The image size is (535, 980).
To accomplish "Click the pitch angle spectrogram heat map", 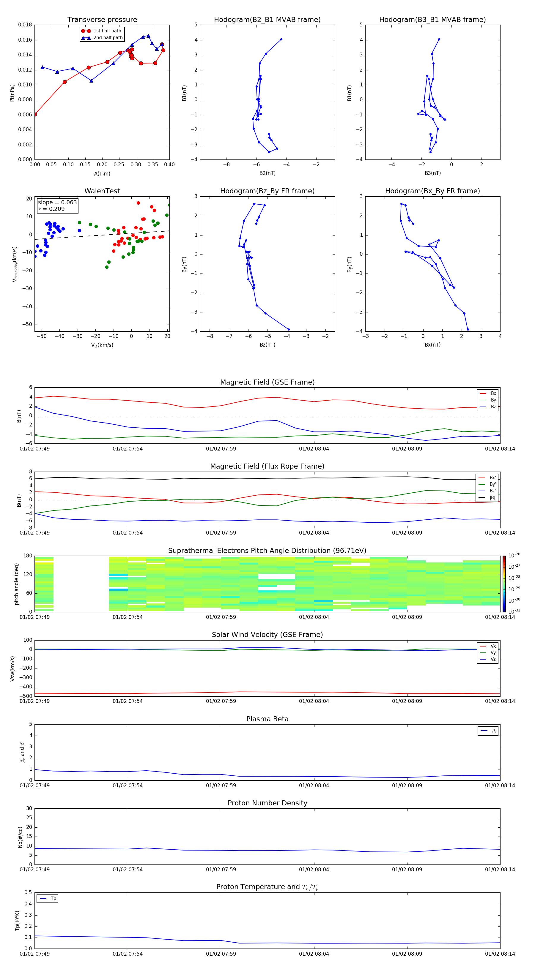I will 267,584.
